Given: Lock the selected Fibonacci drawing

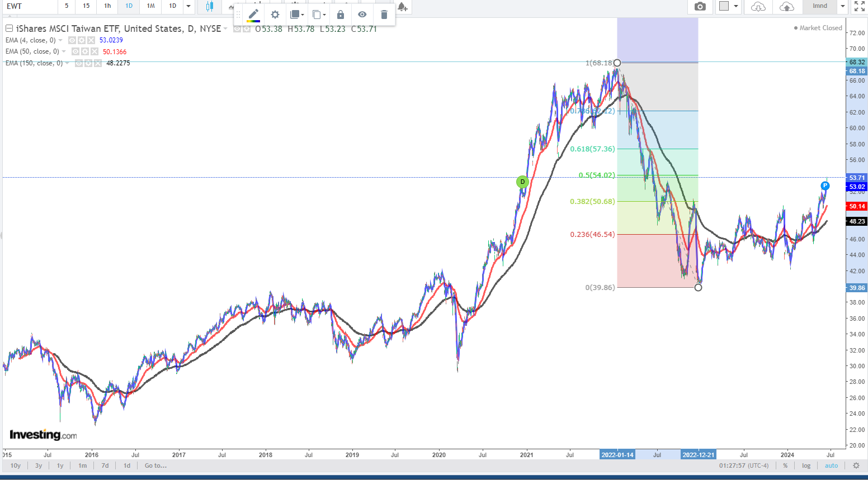Looking at the screenshot, I should (341, 15).
